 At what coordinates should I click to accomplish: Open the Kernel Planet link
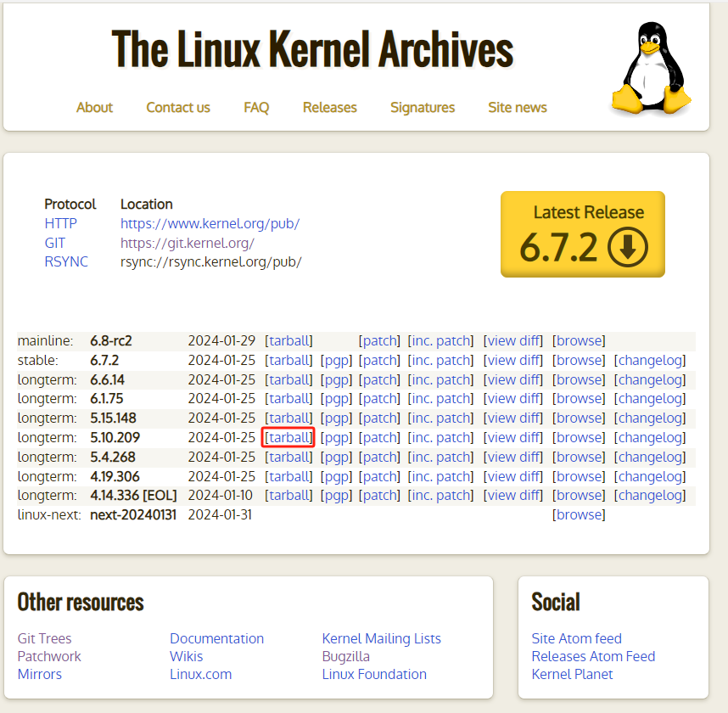tap(572, 675)
